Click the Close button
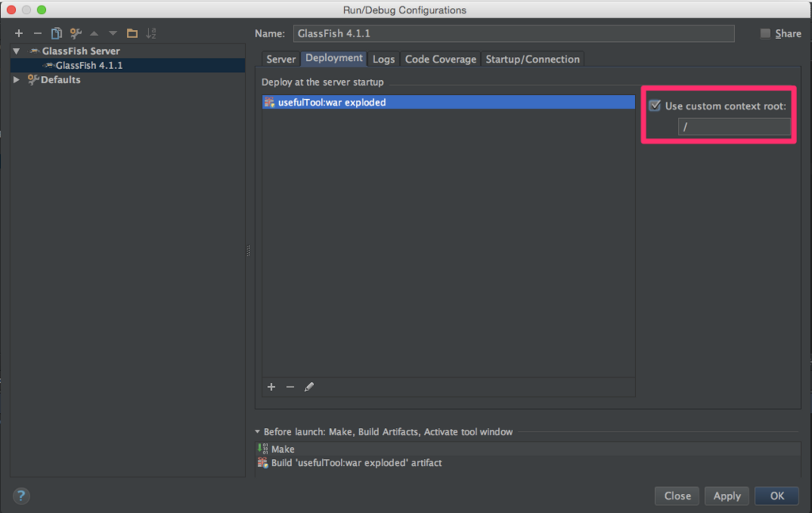Image resolution: width=812 pixels, height=513 pixels. 677,496
